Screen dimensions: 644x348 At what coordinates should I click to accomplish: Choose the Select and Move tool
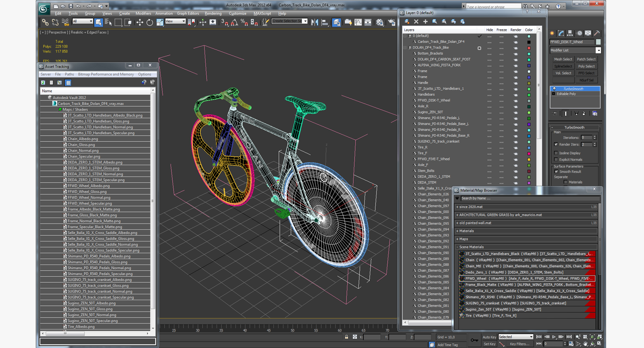[139, 22]
